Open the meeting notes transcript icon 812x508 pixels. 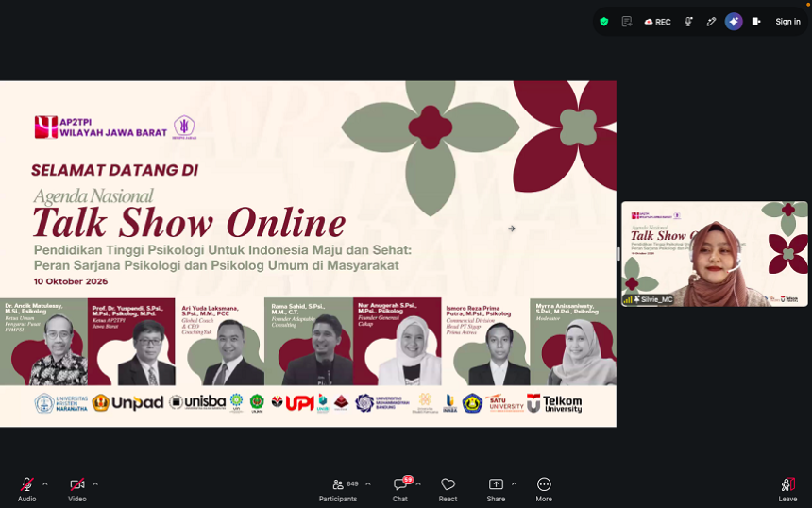[627, 22]
